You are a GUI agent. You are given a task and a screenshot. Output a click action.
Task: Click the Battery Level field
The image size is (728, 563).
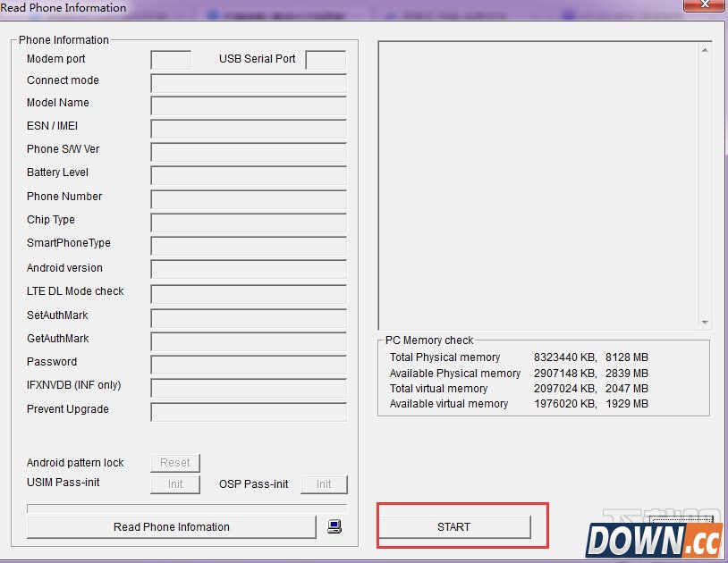[x=249, y=175]
